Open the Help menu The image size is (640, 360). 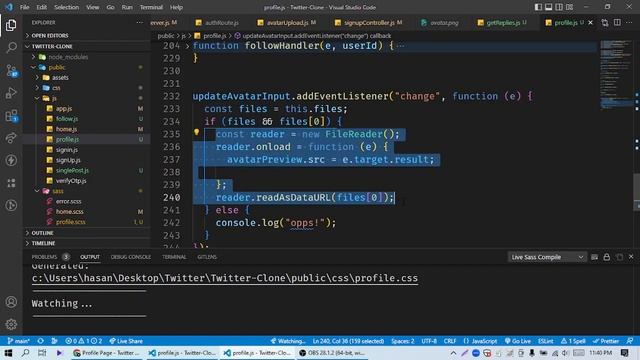coord(176,7)
